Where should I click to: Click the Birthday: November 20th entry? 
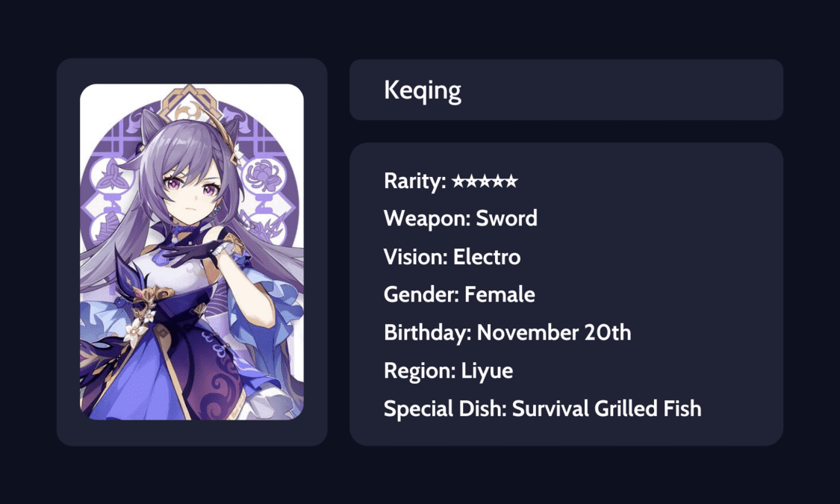(507, 332)
